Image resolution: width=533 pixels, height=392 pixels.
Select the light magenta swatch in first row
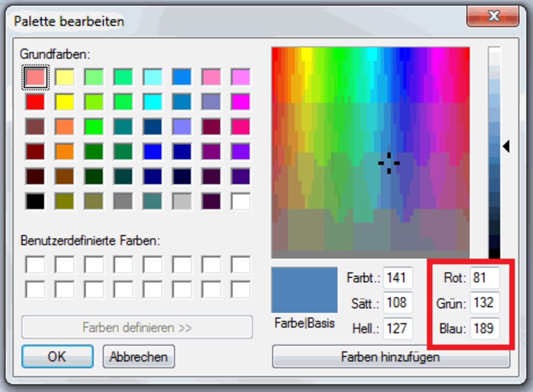pyautogui.click(x=240, y=77)
